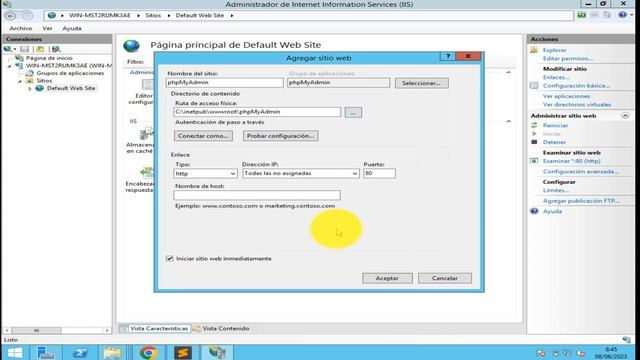640x360 pixels.
Task: Click Agregar publicación FTP... link
Action: point(581,201)
